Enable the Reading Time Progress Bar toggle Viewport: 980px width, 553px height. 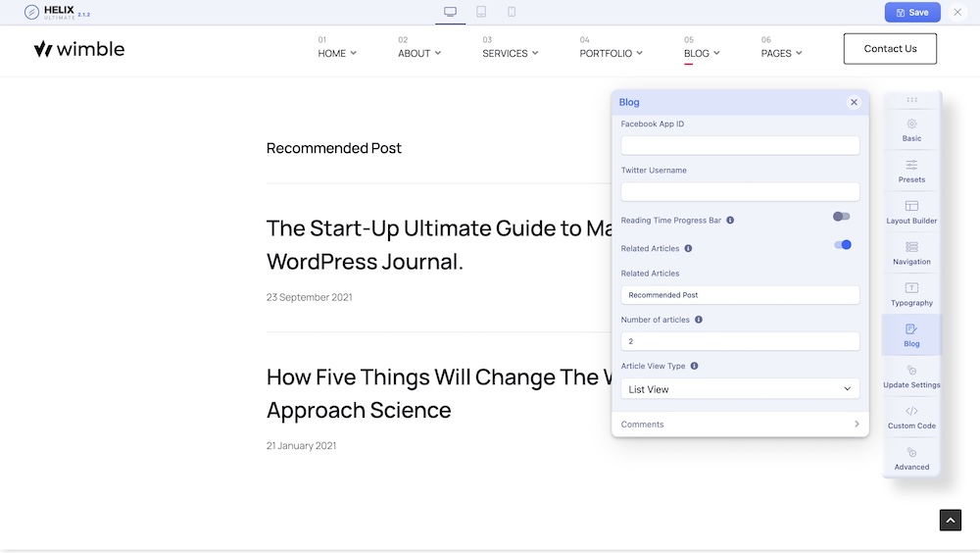842,217
